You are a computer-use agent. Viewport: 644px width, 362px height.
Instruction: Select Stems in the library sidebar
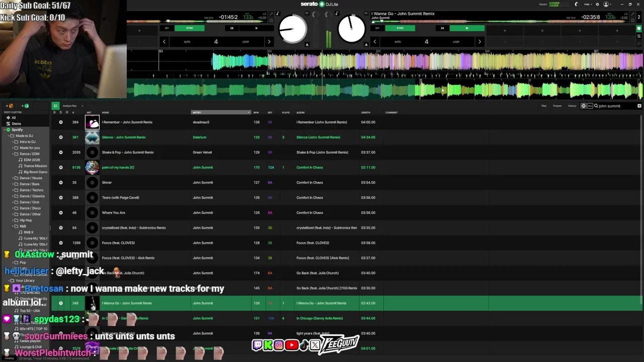16,124
